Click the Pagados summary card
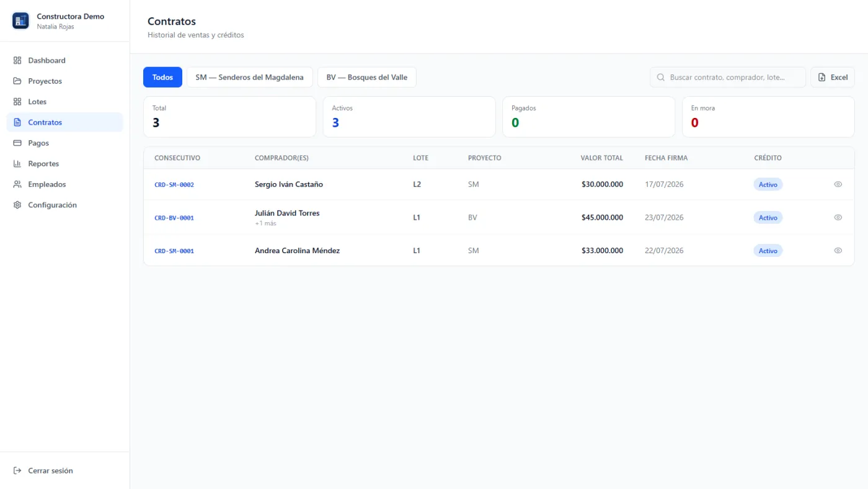 pyautogui.click(x=588, y=117)
